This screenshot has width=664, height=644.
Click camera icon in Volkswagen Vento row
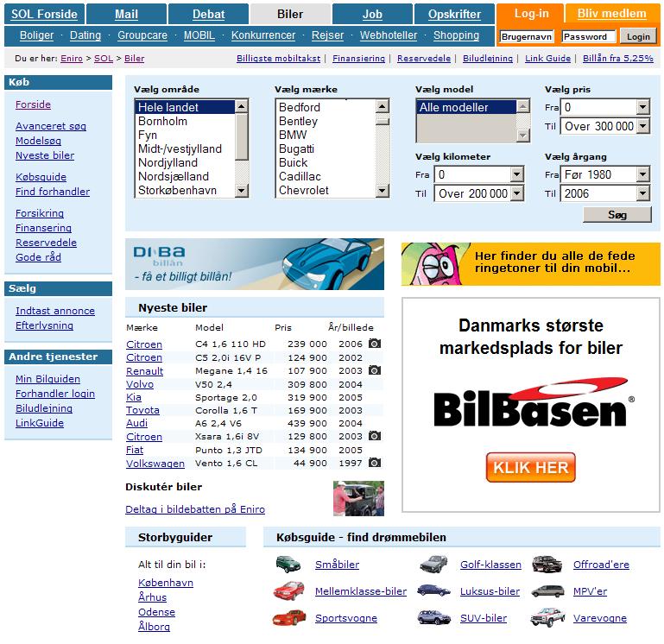(x=375, y=463)
